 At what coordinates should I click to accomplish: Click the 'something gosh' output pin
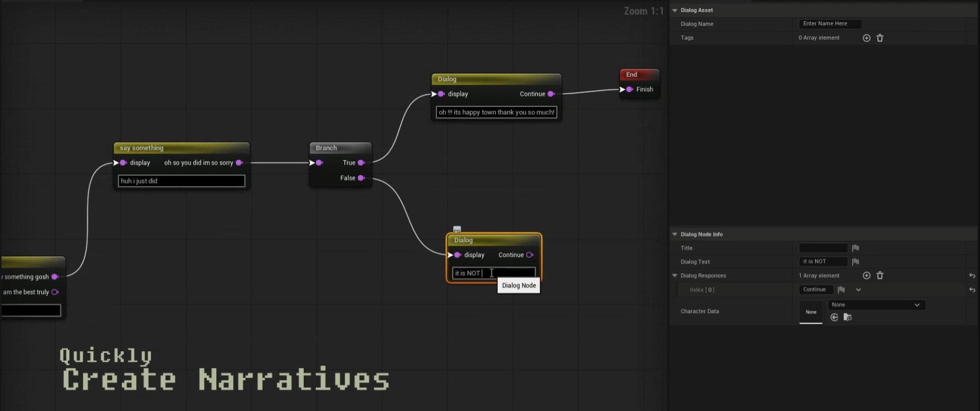(x=55, y=276)
